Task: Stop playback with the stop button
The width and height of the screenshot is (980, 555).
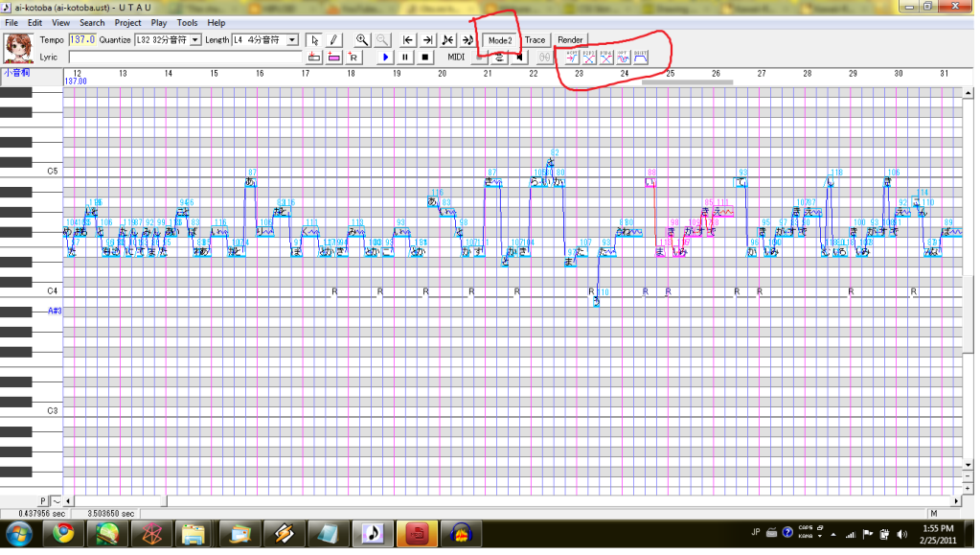Action: (x=425, y=58)
